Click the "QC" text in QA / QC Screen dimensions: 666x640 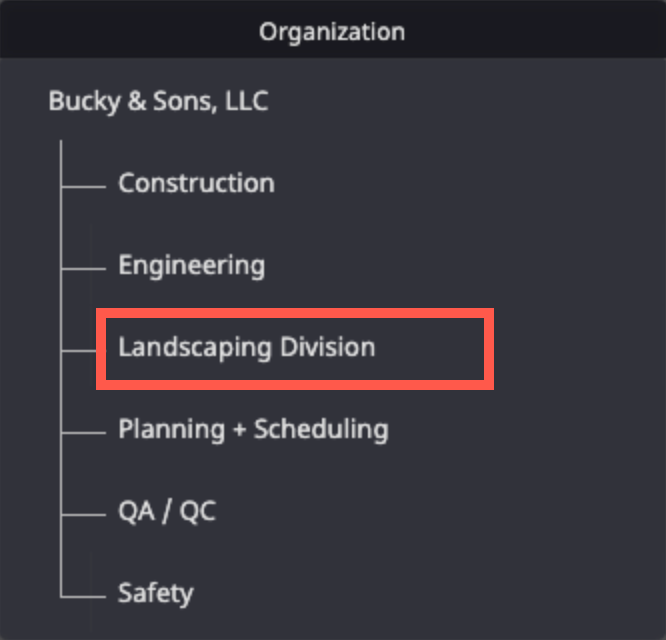click(x=197, y=512)
